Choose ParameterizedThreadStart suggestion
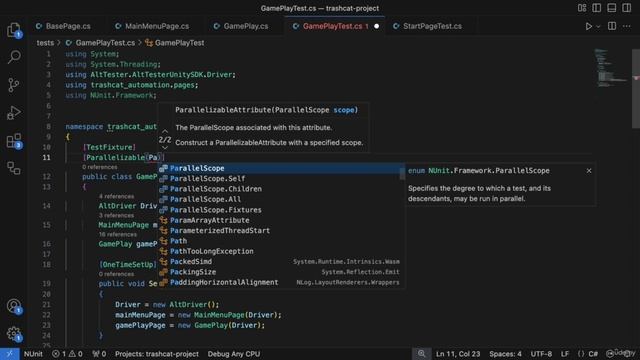Image resolution: width=640 pixels, height=360 pixels. click(281, 231)
